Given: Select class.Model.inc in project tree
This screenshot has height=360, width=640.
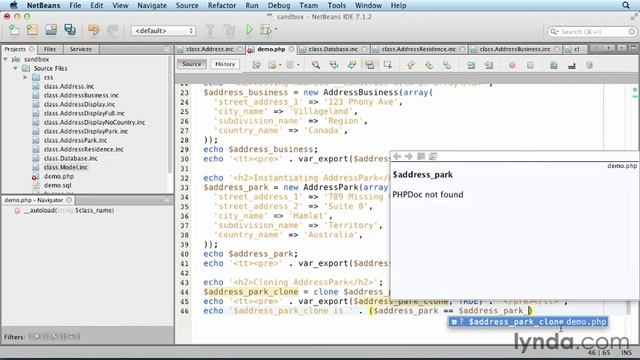Looking at the screenshot, I should [65, 167].
